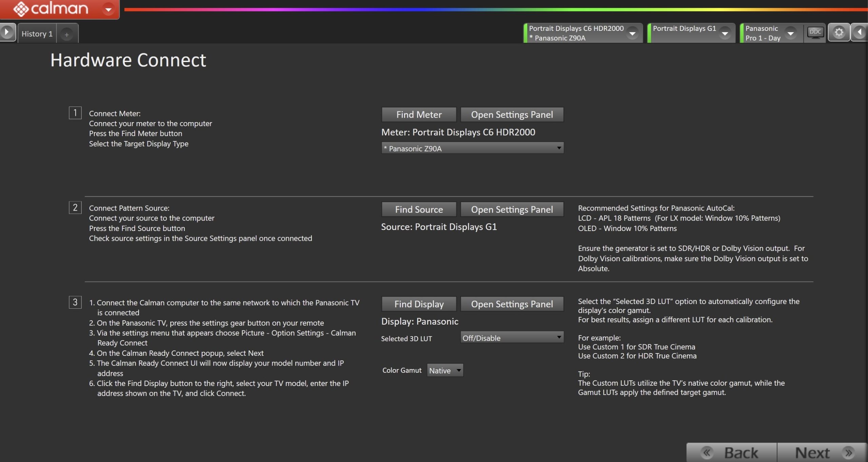Expand the Portrait Displays C6 HDR2000 meter dropdown

pos(632,34)
